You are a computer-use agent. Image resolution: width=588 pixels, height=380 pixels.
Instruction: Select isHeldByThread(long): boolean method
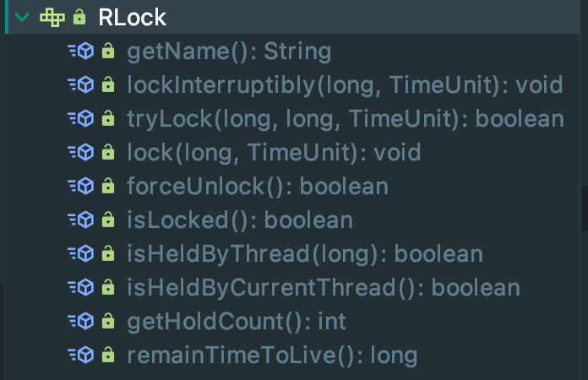pyautogui.click(x=304, y=254)
